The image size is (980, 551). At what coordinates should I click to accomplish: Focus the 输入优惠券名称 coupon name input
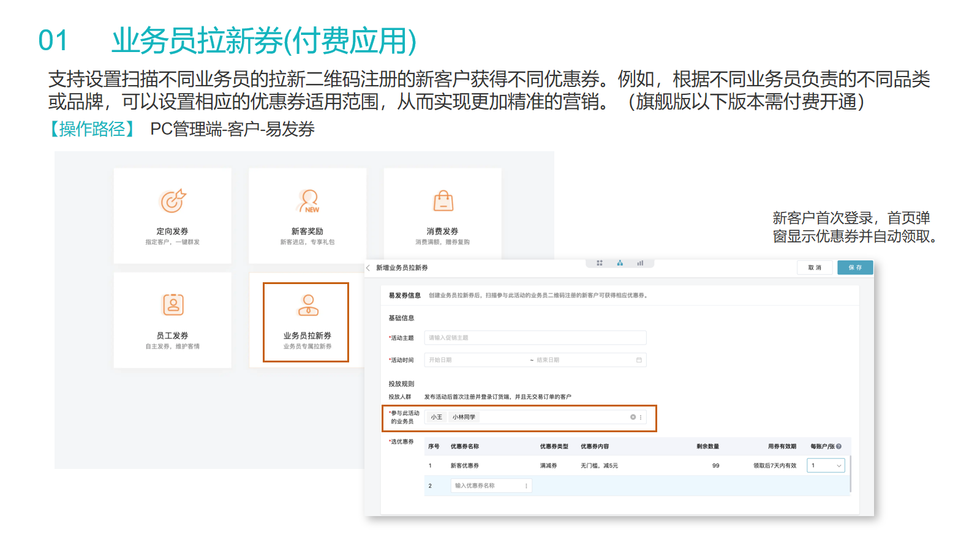point(491,485)
